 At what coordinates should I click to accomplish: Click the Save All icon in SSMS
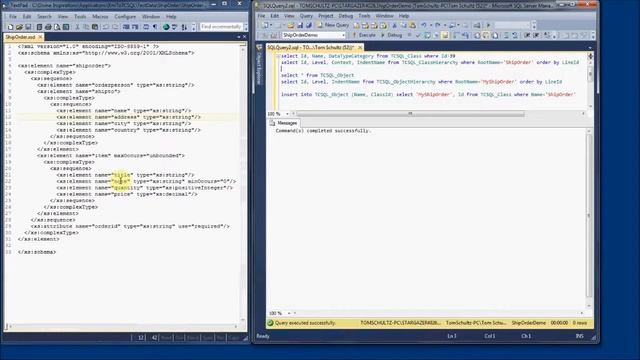click(x=309, y=25)
